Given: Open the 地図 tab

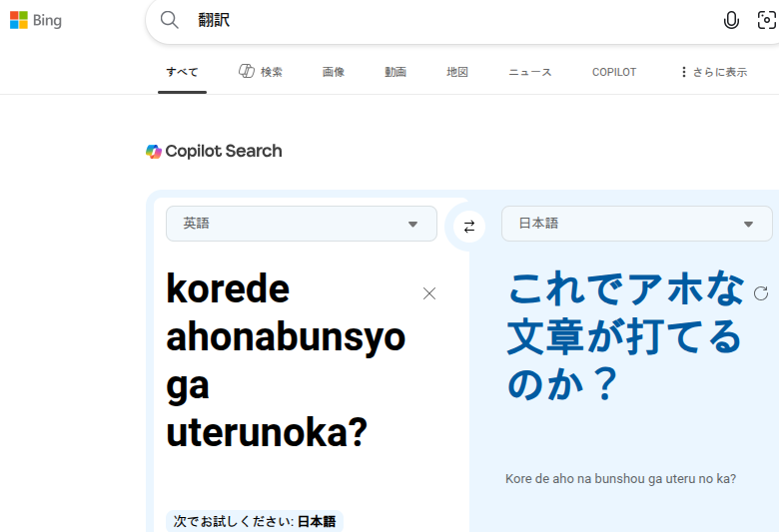Looking at the screenshot, I should point(457,72).
